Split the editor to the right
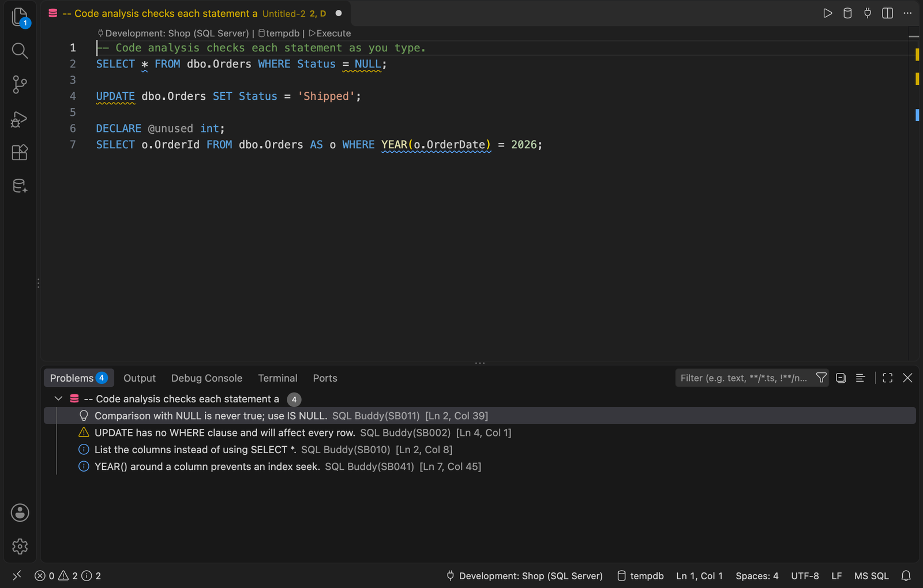Screen dimensions: 923x588 pyautogui.click(x=888, y=13)
